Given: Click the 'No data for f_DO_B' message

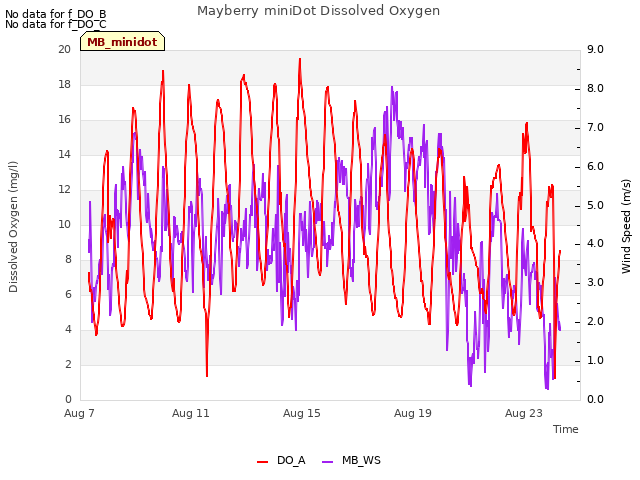Looking at the screenshot, I should pyautogui.click(x=56, y=14).
